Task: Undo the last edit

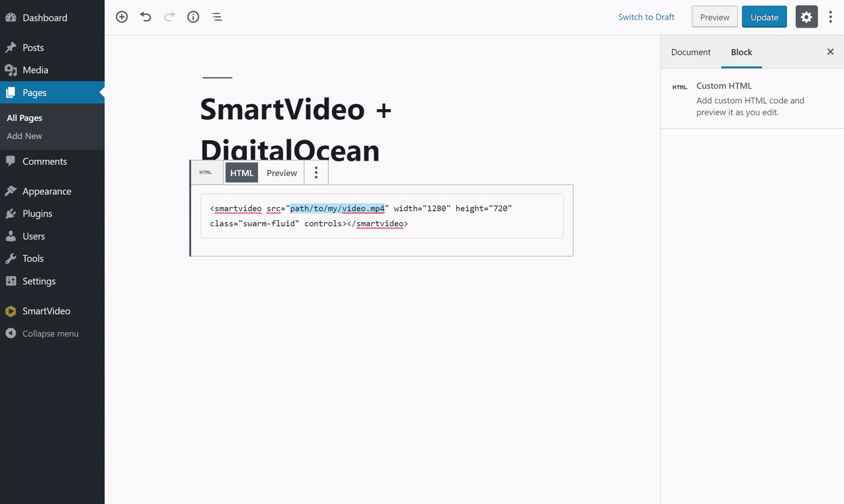Action: (146, 17)
